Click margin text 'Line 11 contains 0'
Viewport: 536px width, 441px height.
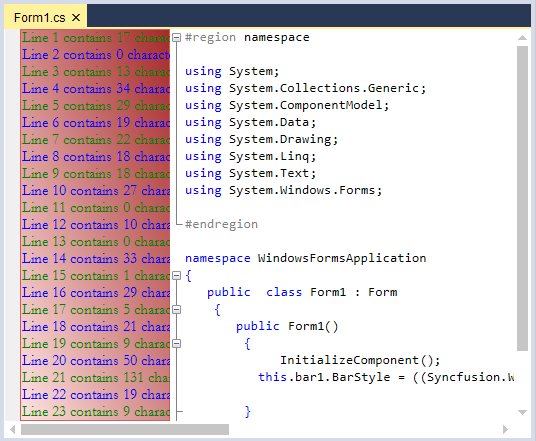(x=76, y=207)
